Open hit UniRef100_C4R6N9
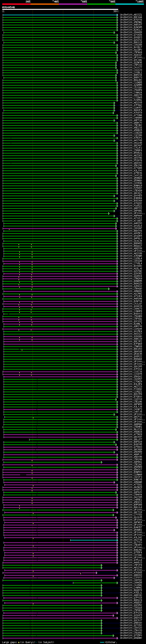This screenshot has height=644, width=146. [x=131, y=118]
